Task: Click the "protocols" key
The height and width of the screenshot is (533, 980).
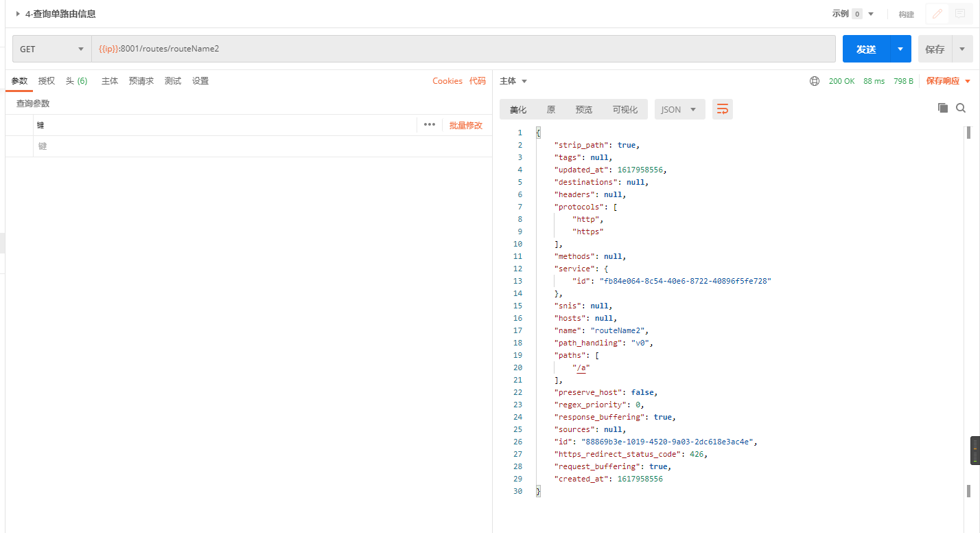Action: pyautogui.click(x=579, y=207)
